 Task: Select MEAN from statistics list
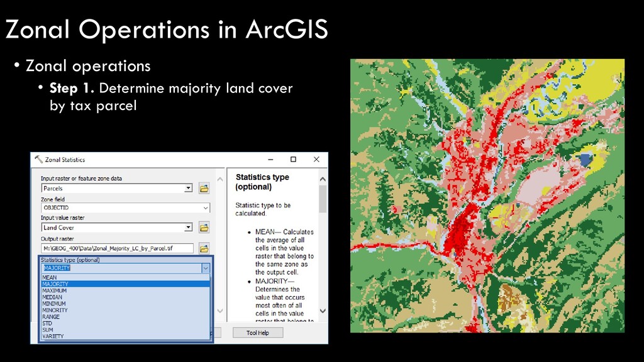tap(125, 277)
